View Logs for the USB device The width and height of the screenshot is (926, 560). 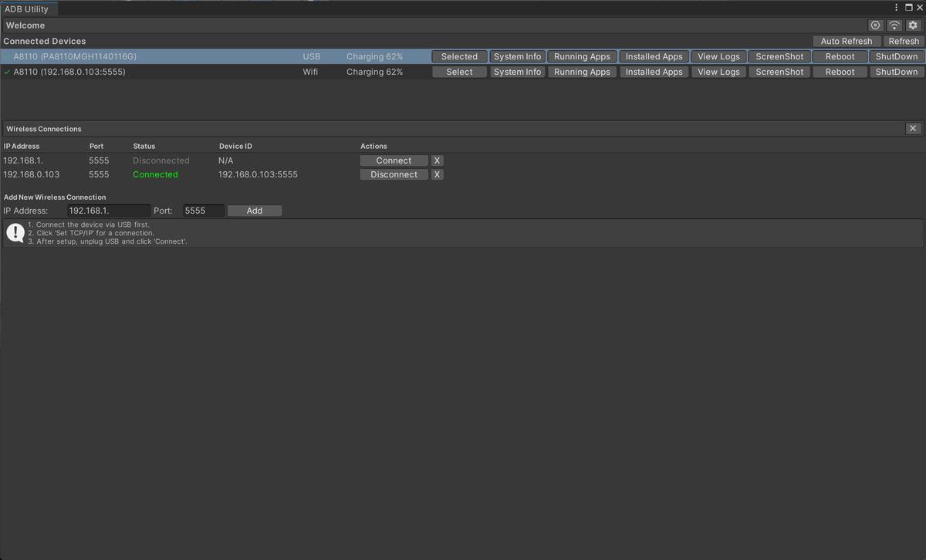718,56
